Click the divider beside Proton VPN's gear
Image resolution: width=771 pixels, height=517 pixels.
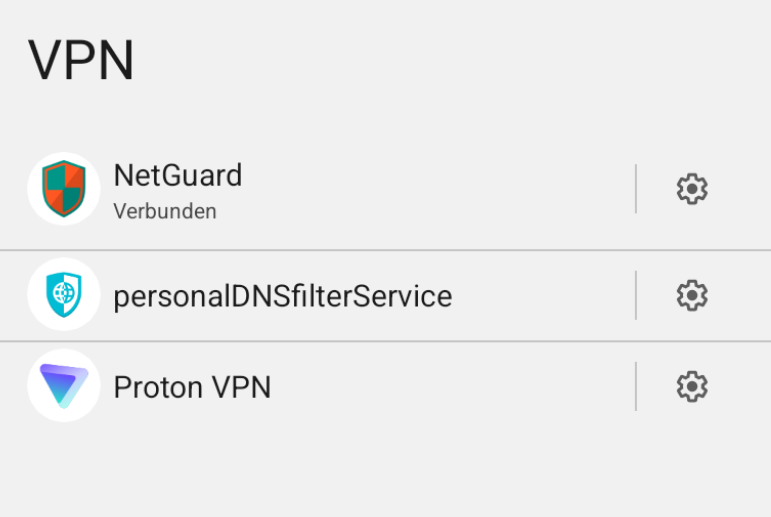(636, 386)
